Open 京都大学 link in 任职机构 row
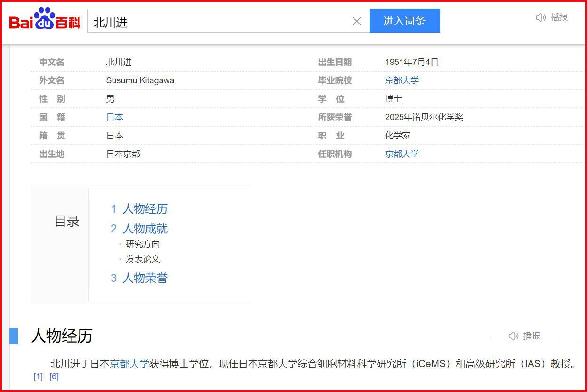The width and height of the screenshot is (587, 392). click(402, 154)
